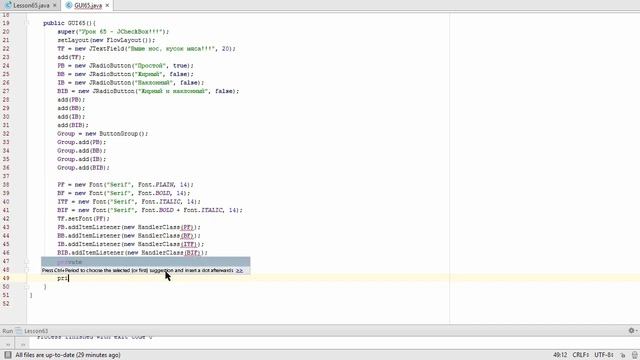
Task: Switch to the Lesson65.java editor tab
Action: pyautogui.click(x=31, y=5)
